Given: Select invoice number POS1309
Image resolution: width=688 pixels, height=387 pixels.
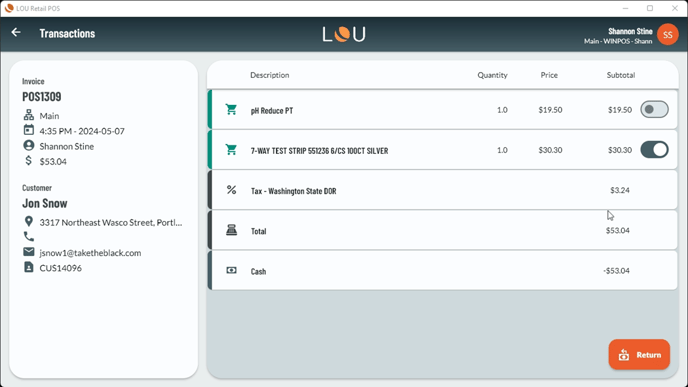Looking at the screenshot, I should (42, 97).
